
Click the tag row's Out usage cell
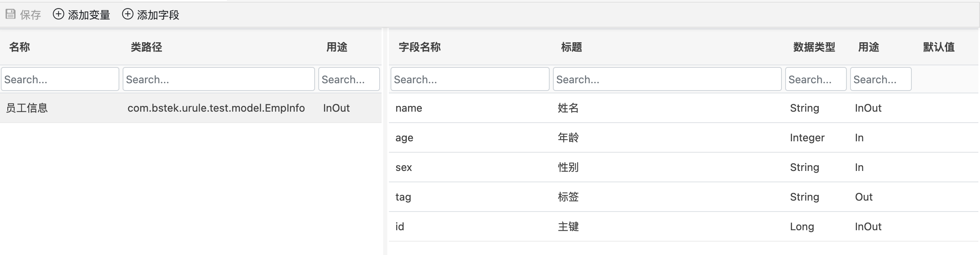coord(863,197)
